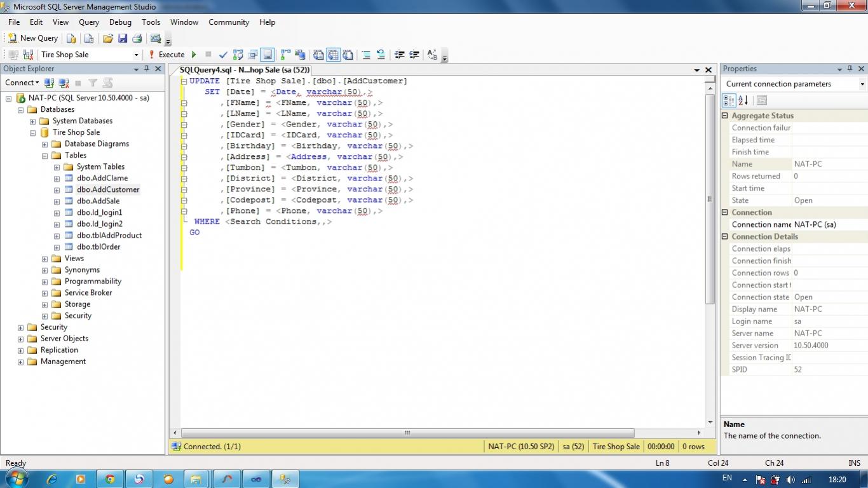Viewport: 868px width, 488px height.
Task: Click the Save floppy disk icon
Action: (122, 38)
